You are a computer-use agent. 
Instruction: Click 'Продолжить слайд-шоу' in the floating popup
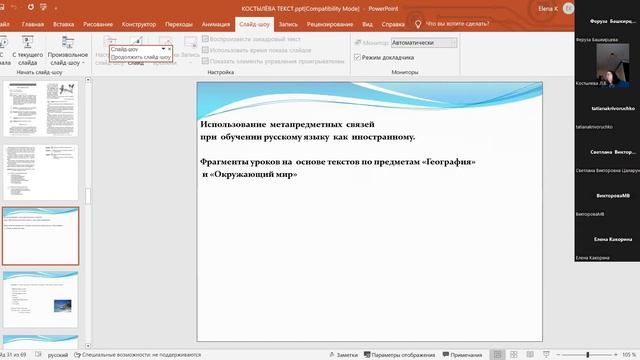[141, 57]
